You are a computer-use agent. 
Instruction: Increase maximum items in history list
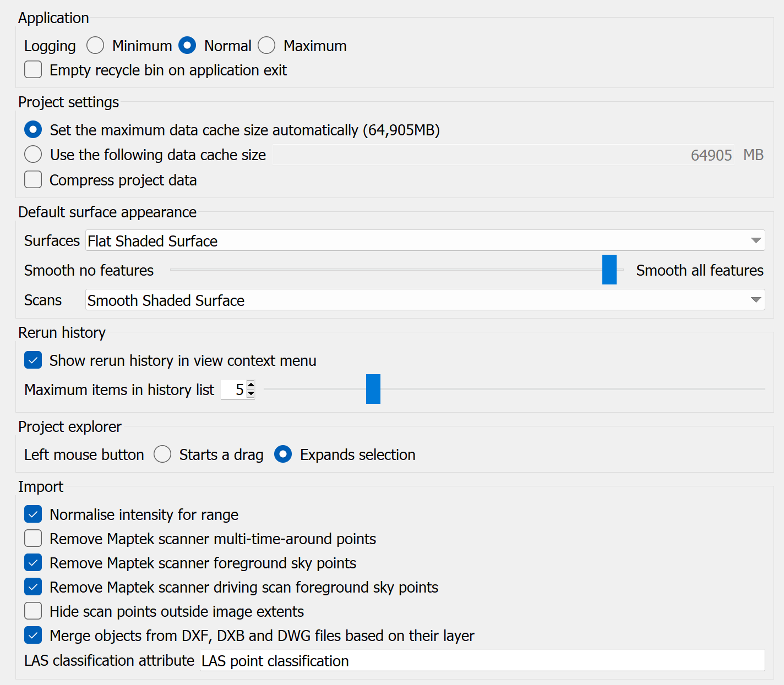[251, 385]
